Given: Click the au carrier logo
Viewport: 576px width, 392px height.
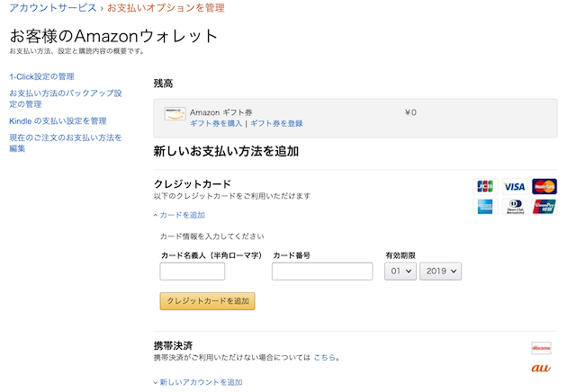Looking at the screenshot, I should tap(541, 369).
